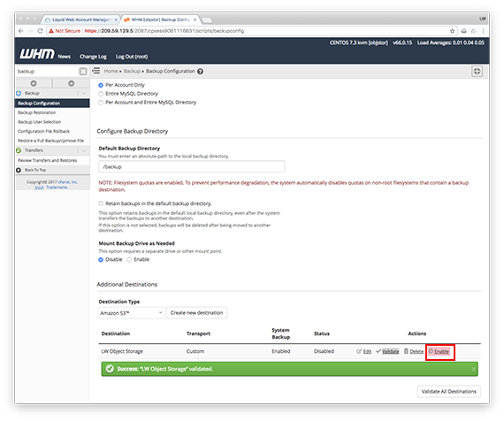Screen dimensions: 504x421
Task: Dismiss the green success notification
Action: pos(473,369)
